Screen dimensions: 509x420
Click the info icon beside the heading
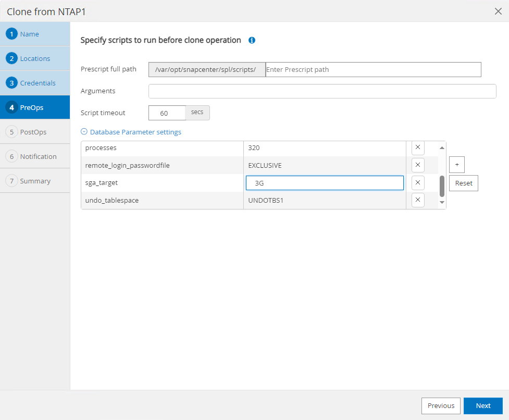pyautogui.click(x=252, y=40)
